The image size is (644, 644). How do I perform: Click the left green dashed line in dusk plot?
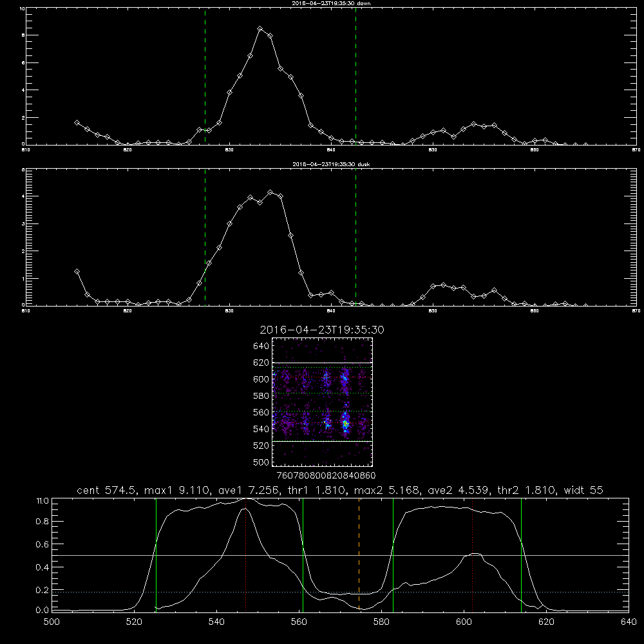click(205, 237)
